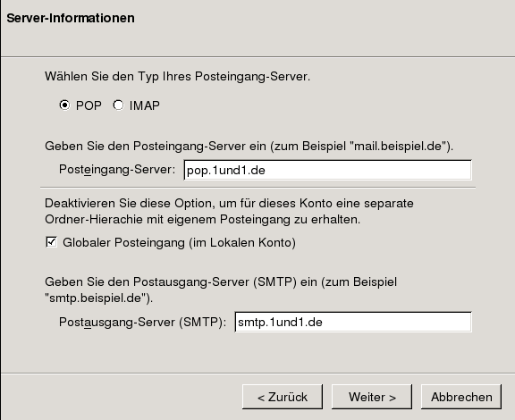Click the mail.beispiel.de example hint text
The image size is (515, 420).
(x=399, y=147)
